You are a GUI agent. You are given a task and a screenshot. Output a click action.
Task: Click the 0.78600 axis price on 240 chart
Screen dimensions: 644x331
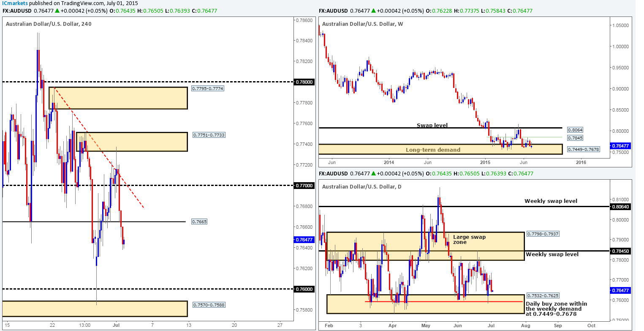click(x=303, y=20)
